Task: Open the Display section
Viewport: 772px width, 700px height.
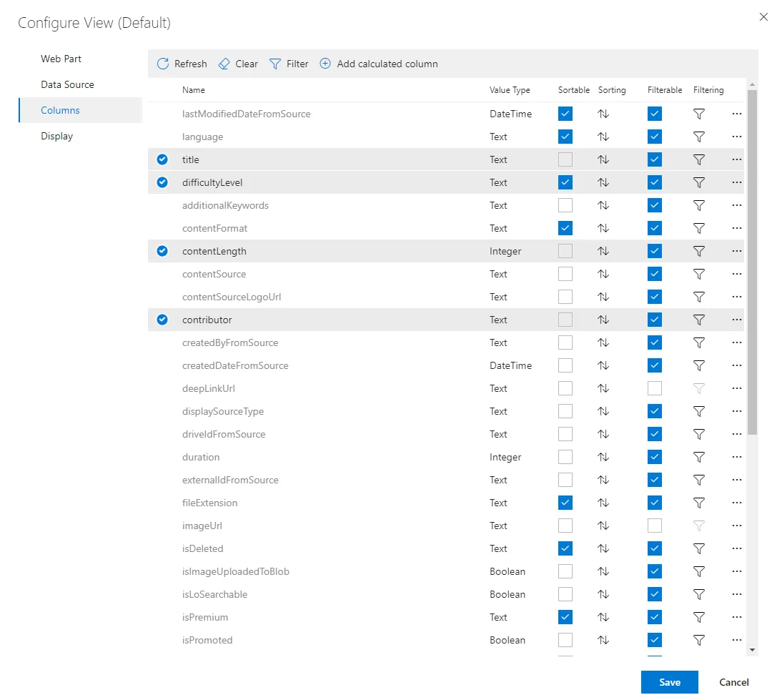Action: [56, 136]
